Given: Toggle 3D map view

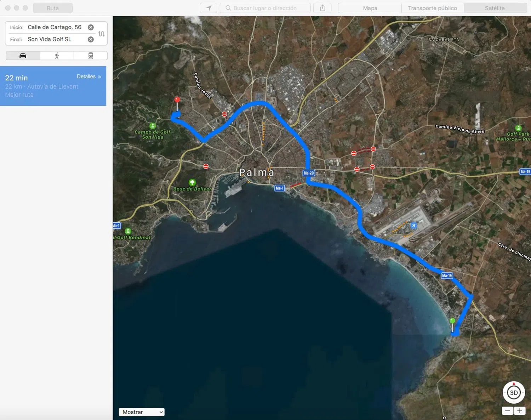Looking at the screenshot, I should pos(514,392).
